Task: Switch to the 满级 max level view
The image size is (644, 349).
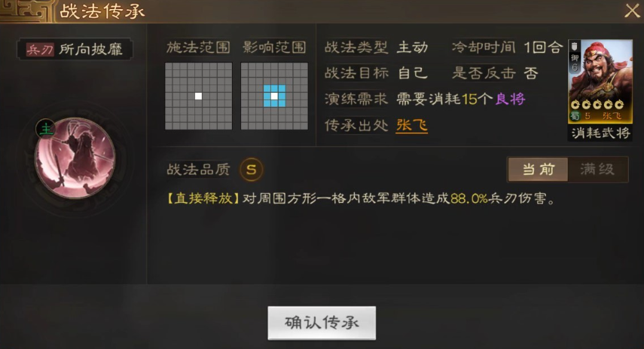Action: click(x=597, y=170)
